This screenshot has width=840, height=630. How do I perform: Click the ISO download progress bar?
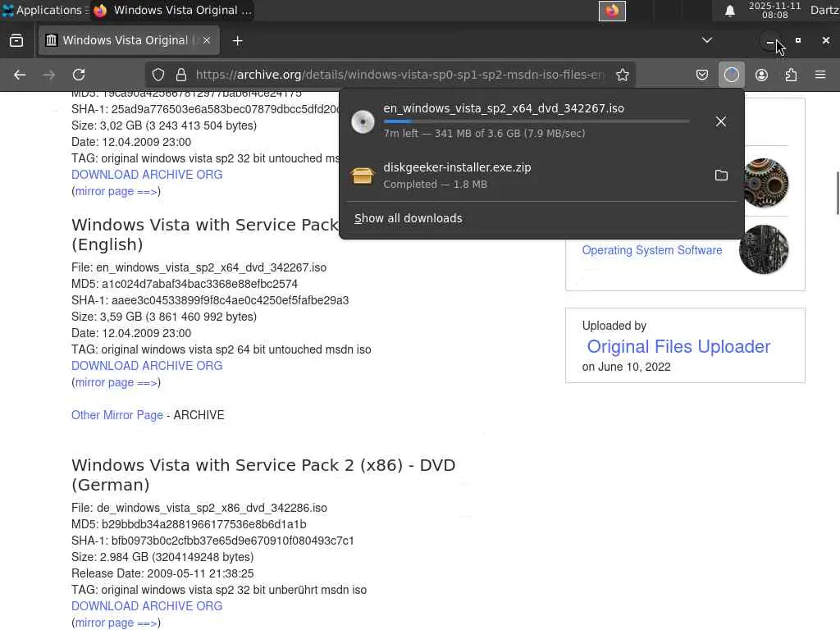(x=536, y=121)
